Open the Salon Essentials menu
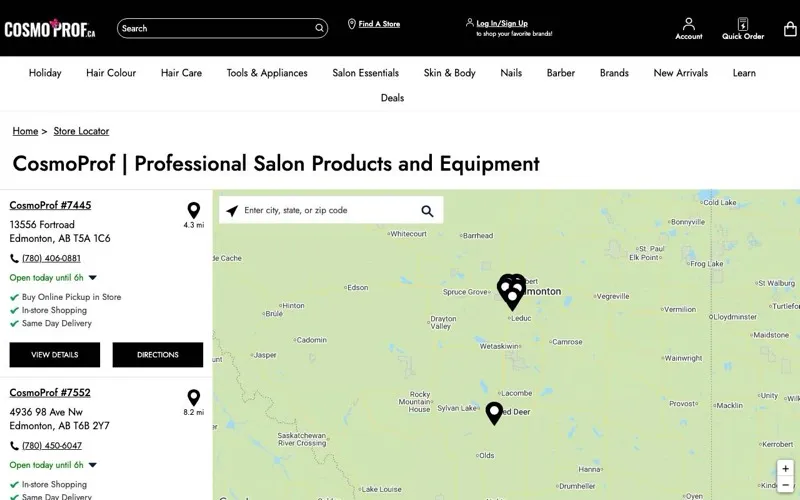The width and height of the screenshot is (800, 500). [x=365, y=73]
